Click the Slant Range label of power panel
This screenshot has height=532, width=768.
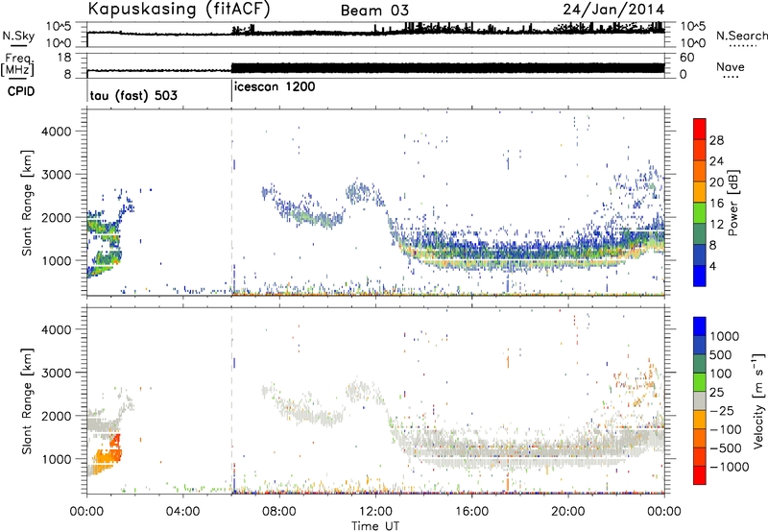click(27, 203)
